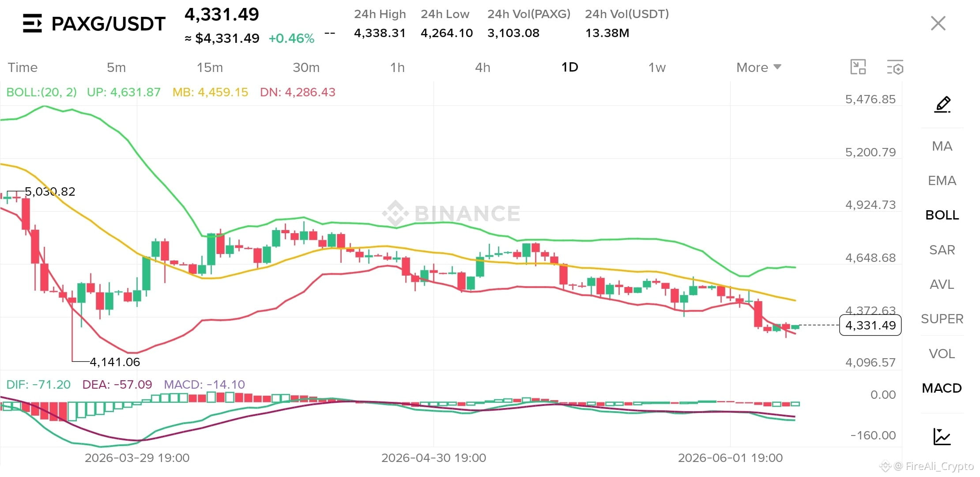Screen dimensions: 980x477
Task: Open the chart layout switch icon
Action: point(858,67)
